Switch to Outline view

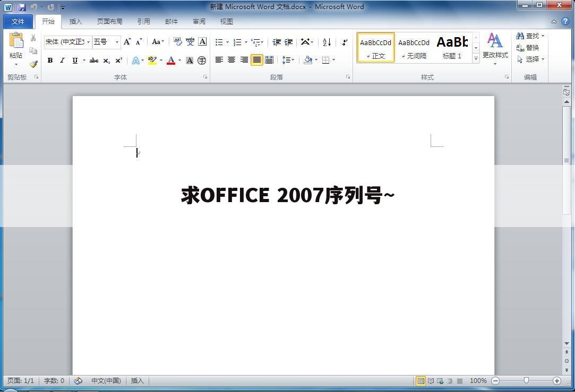450,381
